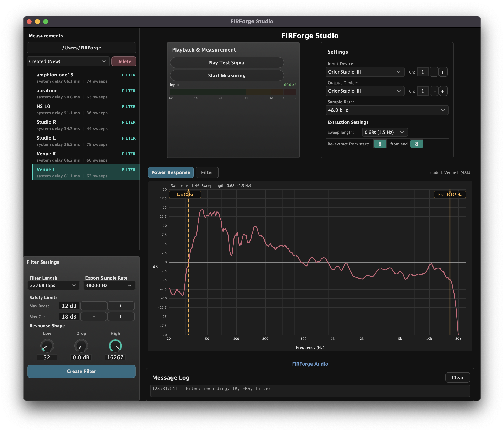Click the Low knob value field 32
Viewport: 504px width, 432px height.
coord(47,357)
